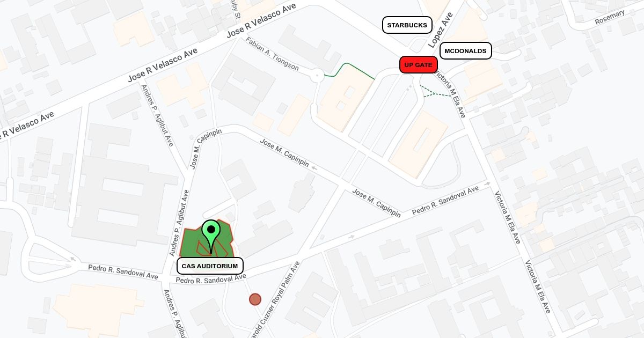The image size is (644, 338).
Task: Select the red UP GATE label
Action: tap(418, 65)
